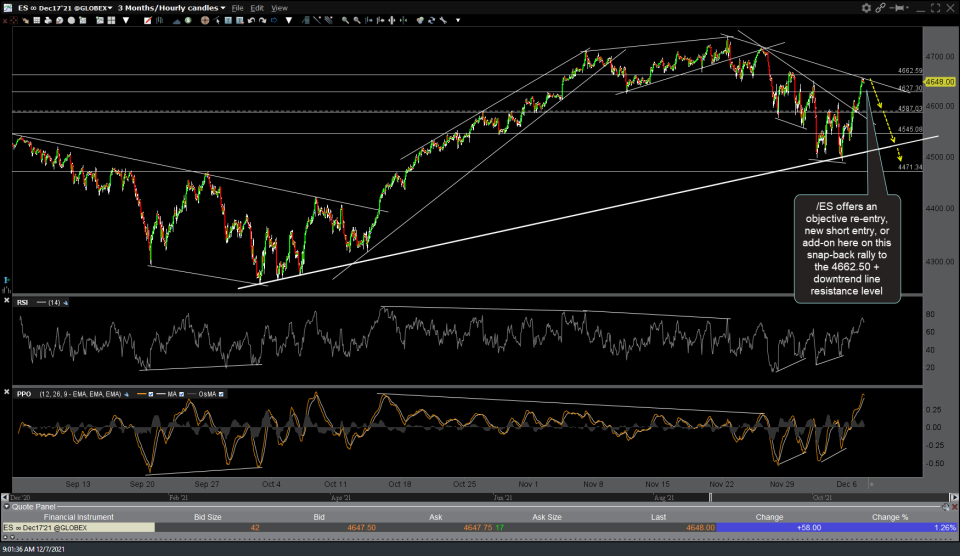Click the /ES annotation text box

pos(847,249)
